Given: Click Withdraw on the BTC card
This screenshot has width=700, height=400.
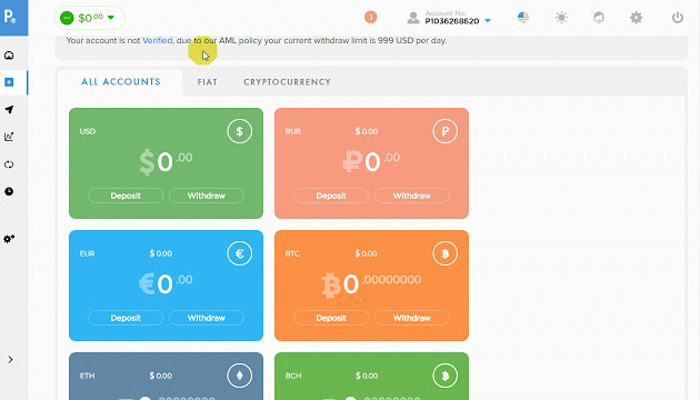Looking at the screenshot, I should pyautogui.click(x=411, y=318).
